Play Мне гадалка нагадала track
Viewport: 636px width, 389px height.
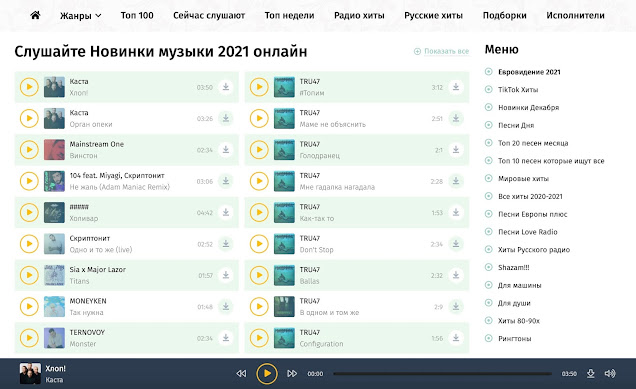[259, 181]
